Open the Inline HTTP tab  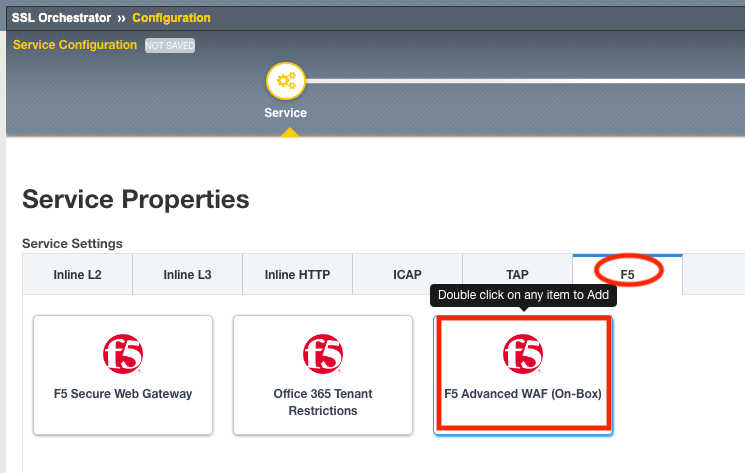point(297,274)
